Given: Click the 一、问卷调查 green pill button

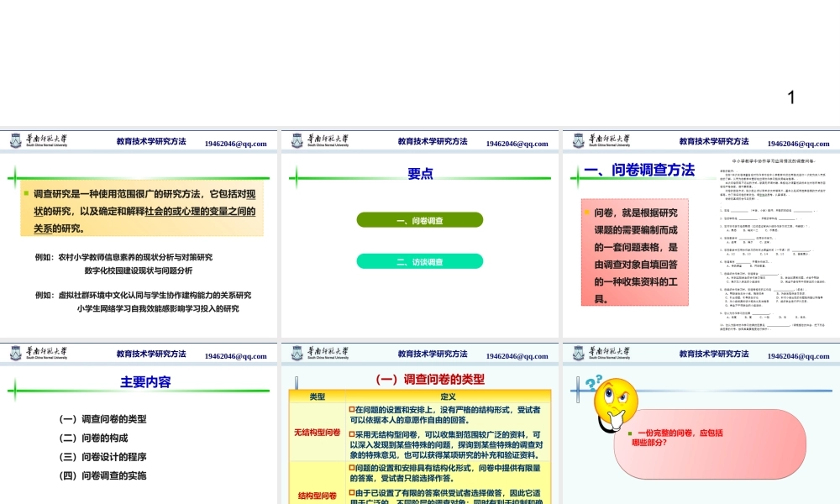Looking at the screenshot, I should pos(420,219).
